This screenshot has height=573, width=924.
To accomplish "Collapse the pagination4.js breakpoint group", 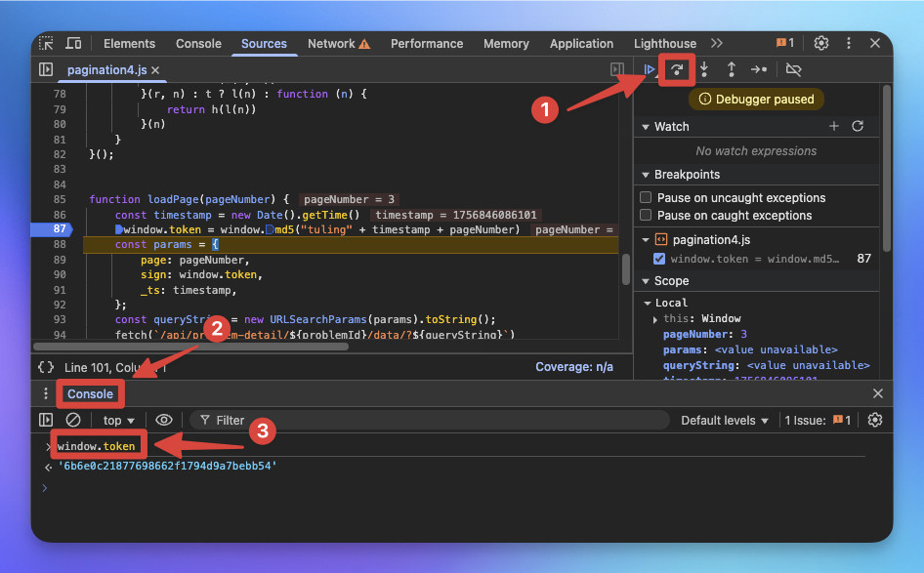I will 646,240.
